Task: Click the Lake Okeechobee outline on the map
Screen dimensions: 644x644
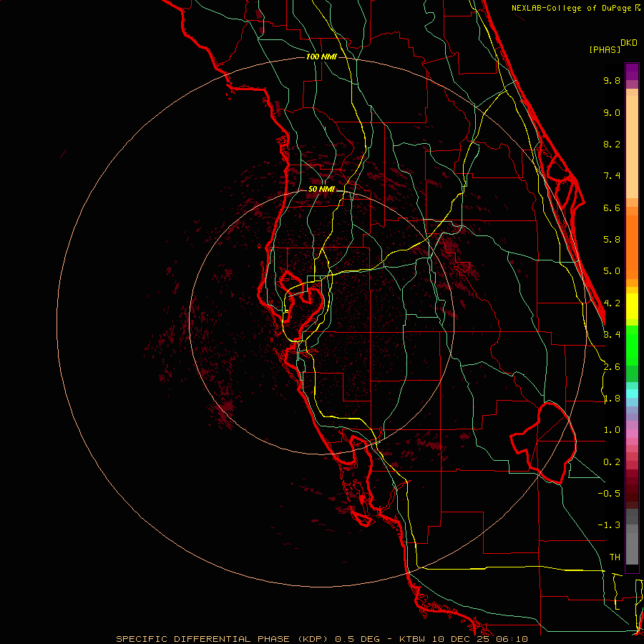Action: pos(543,443)
